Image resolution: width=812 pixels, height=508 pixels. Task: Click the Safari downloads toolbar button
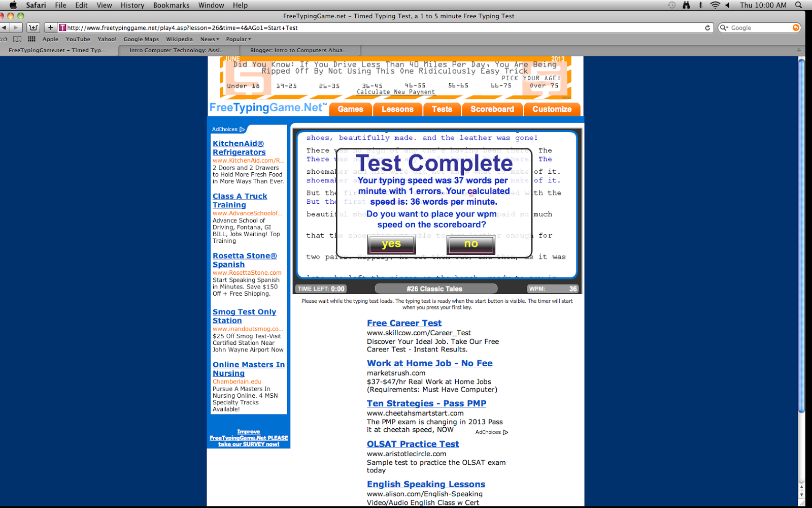pyautogui.click(x=33, y=27)
